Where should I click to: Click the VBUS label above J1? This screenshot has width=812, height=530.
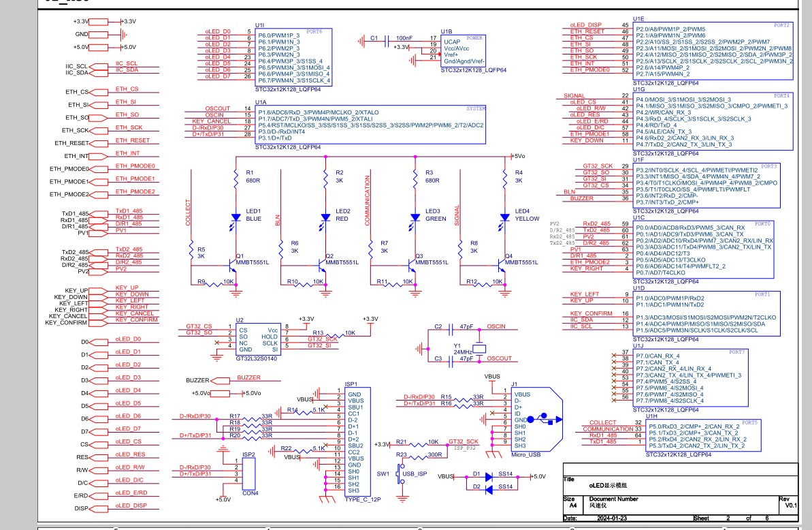[492, 377]
